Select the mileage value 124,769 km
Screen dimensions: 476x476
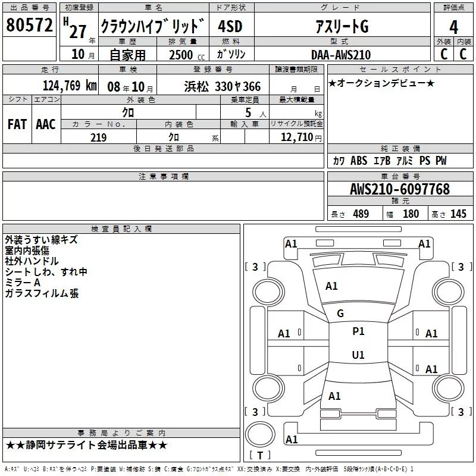tap(69, 86)
